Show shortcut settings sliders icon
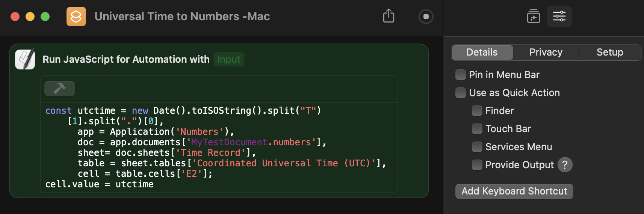The height and width of the screenshot is (214, 644). point(559,17)
